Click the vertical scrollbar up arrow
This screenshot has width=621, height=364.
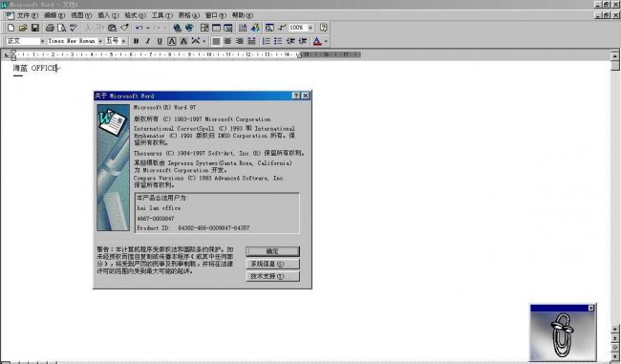coord(614,55)
